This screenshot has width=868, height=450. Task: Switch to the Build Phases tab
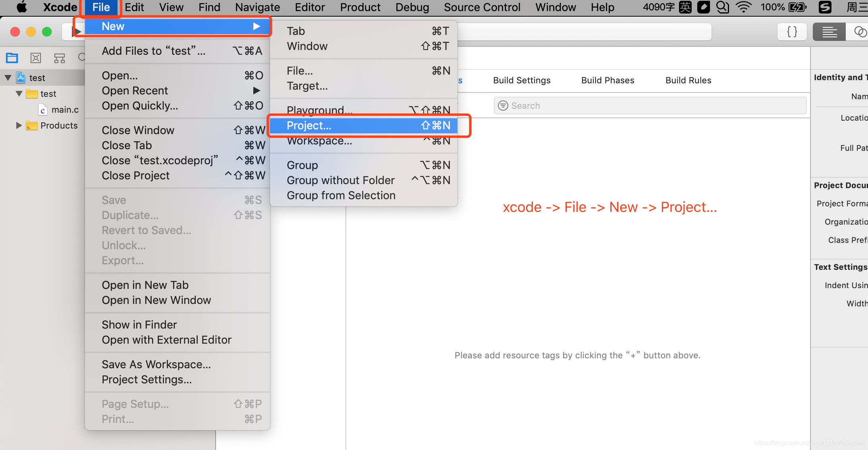pos(608,80)
